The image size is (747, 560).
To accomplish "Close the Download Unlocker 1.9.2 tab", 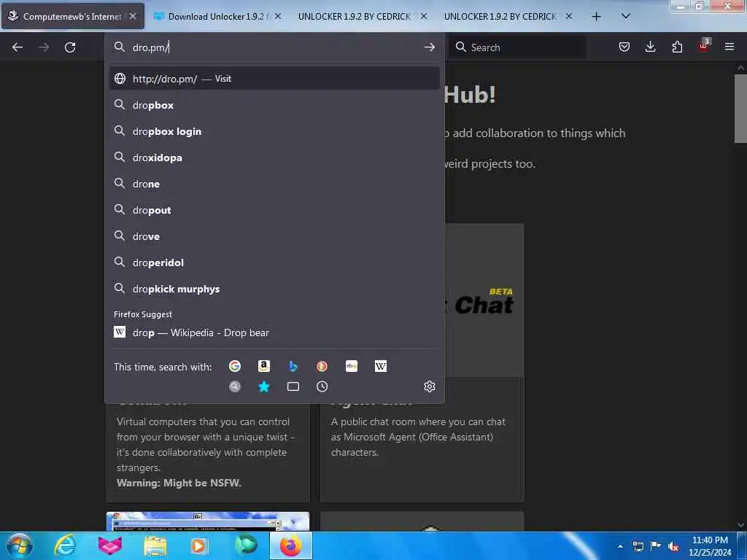I will point(278,16).
